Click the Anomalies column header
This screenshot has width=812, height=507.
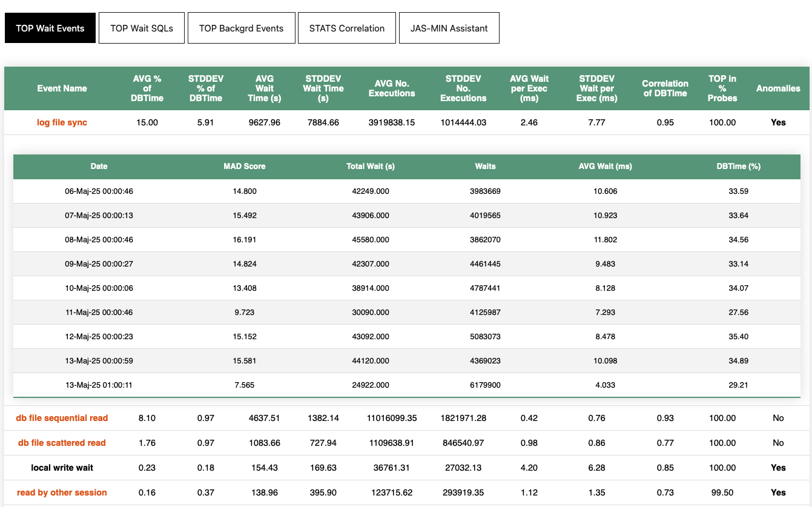pos(778,88)
